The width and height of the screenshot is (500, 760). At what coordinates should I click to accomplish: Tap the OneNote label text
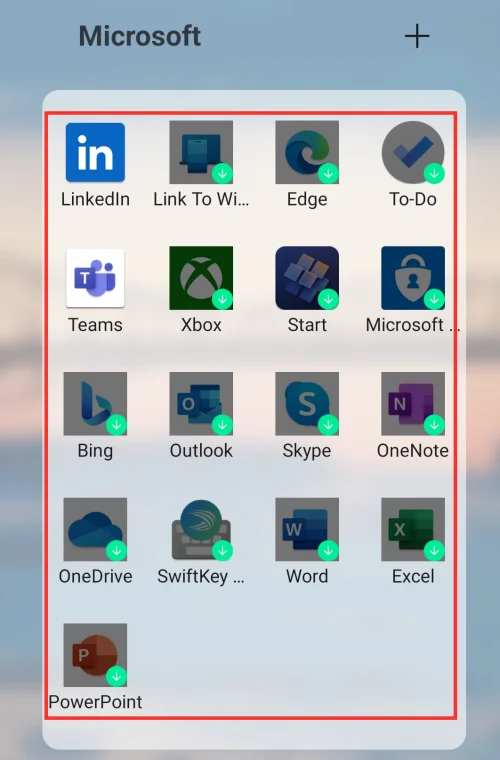click(413, 451)
